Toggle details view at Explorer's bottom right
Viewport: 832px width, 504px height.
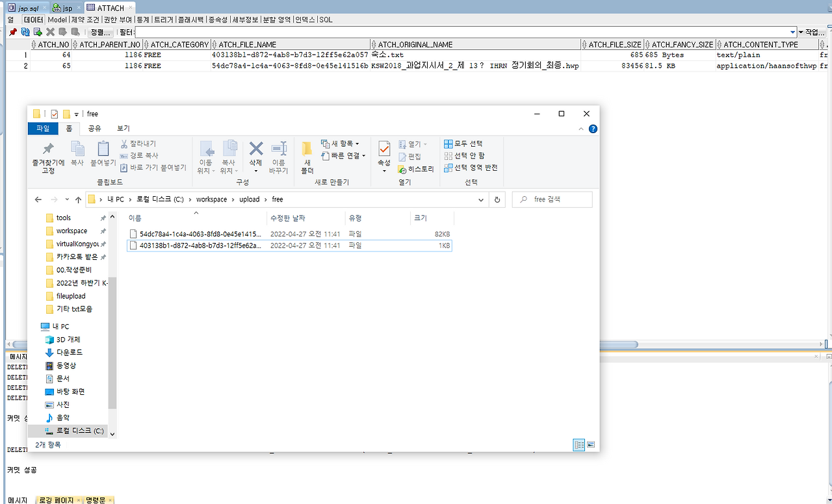click(579, 445)
